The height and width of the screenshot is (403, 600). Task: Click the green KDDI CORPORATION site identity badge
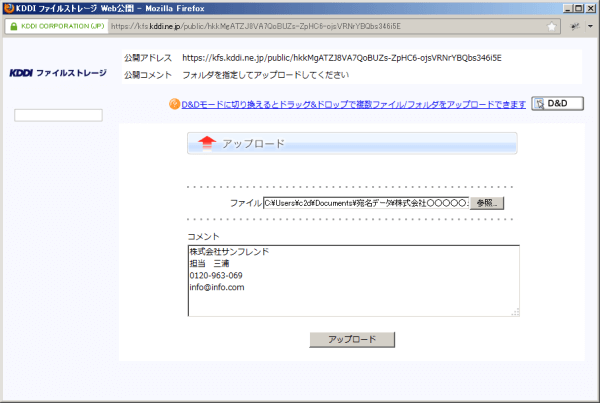click(54, 27)
